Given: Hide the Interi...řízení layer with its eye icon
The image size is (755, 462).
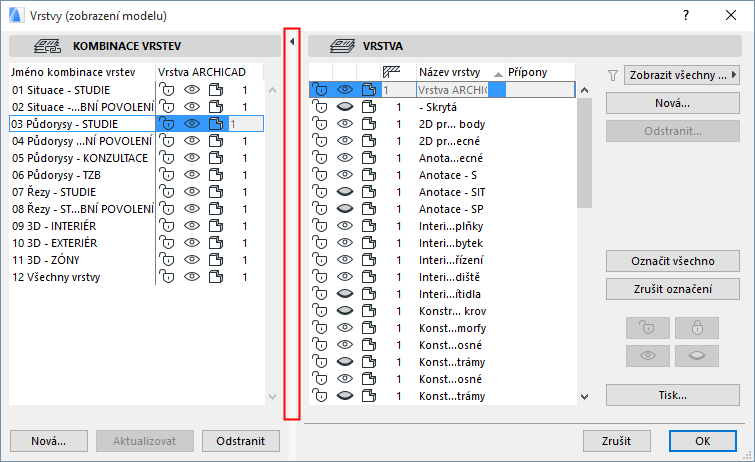Looking at the screenshot, I should [345, 260].
